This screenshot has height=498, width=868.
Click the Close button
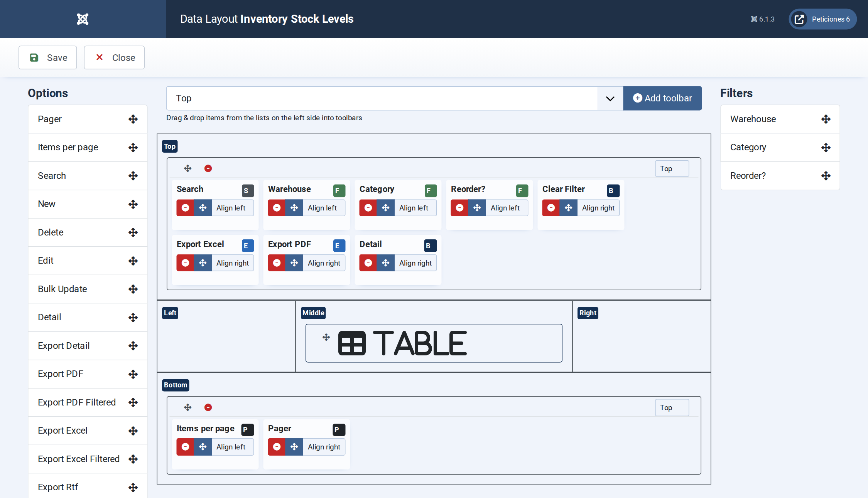114,57
